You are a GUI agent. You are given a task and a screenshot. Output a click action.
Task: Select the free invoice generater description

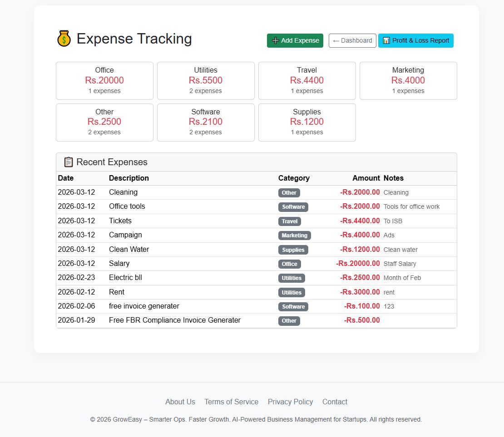pos(144,306)
